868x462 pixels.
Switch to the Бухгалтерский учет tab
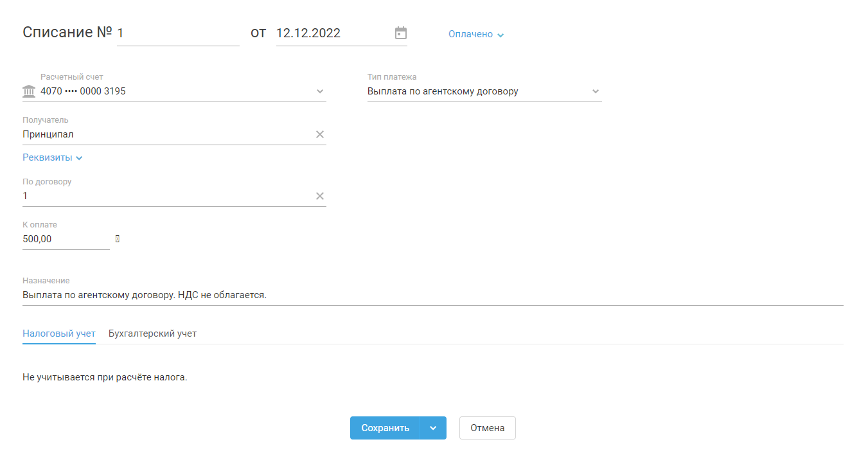152,333
